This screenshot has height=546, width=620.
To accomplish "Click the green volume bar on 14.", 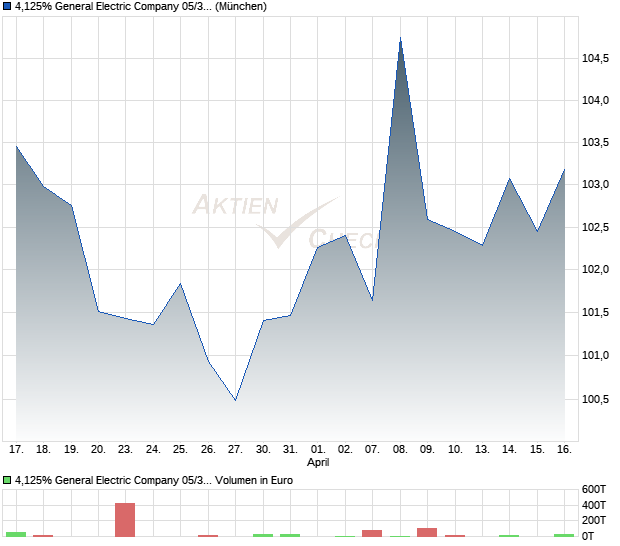I will click(509, 536).
